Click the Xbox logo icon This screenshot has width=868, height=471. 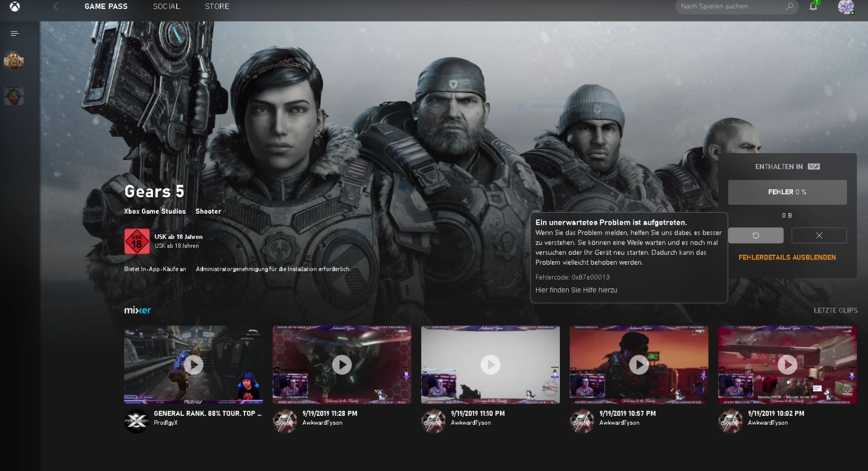click(x=15, y=6)
